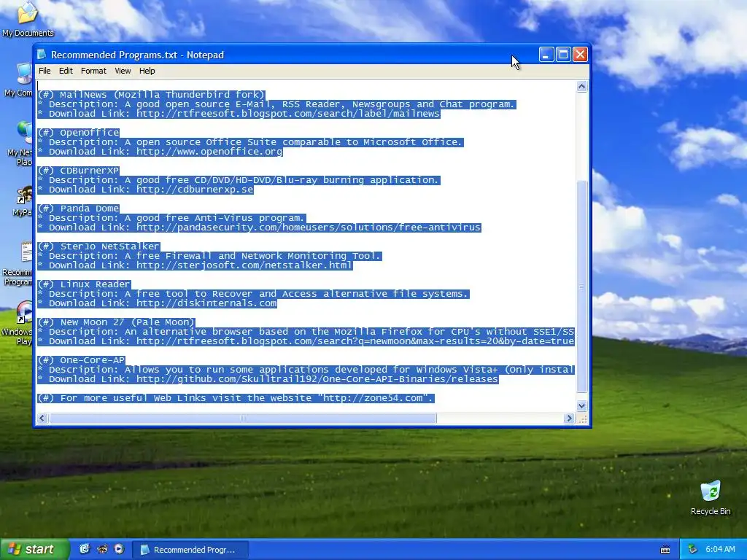Click the "http://diskinternals.com" download line
This screenshot has width=747, height=560.
pyautogui.click(x=158, y=303)
